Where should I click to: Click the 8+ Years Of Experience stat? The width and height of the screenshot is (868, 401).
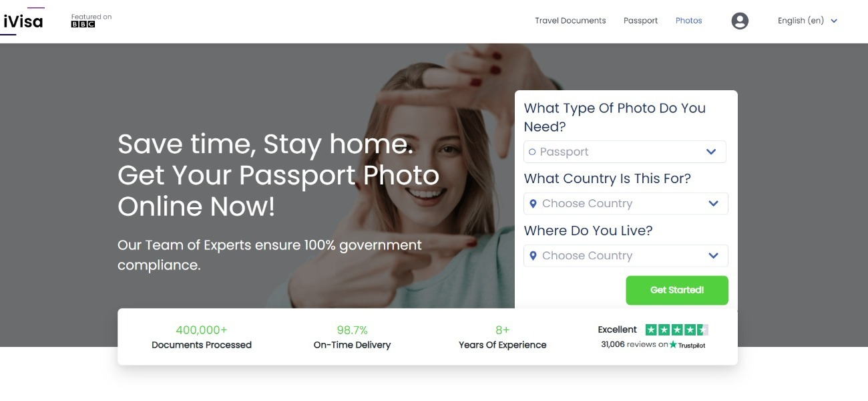point(502,337)
